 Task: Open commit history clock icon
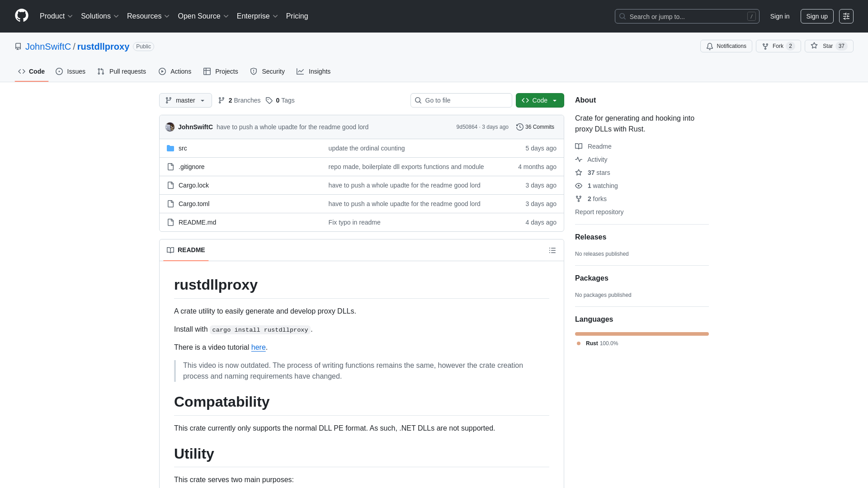pyautogui.click(x=520, y=127)
